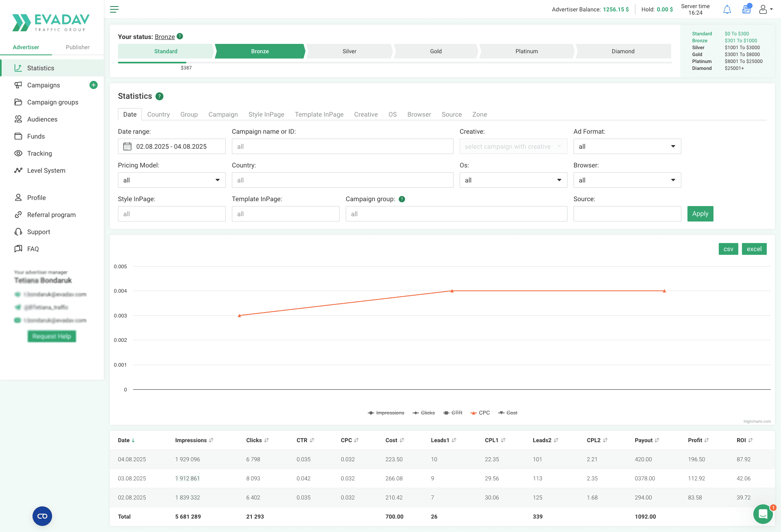Click the Diamond level step
This screenshot has width=781, height=532.
(623, 51)
